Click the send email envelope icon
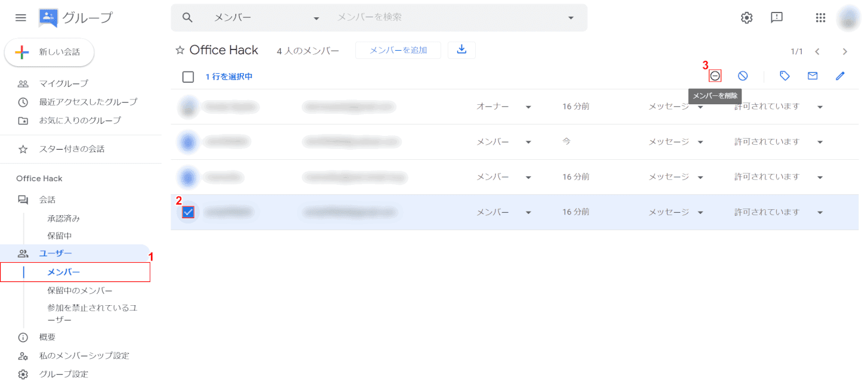Image resolution: width=868 pixels, height=391 pixels. [x=813, y=76]
